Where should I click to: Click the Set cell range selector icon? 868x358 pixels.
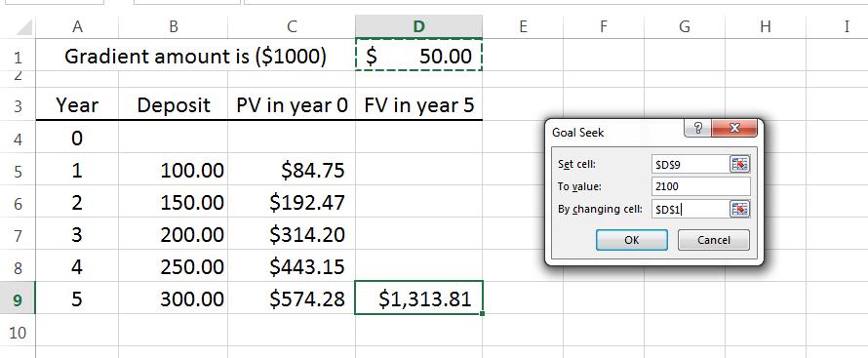[x=739, y=164]
